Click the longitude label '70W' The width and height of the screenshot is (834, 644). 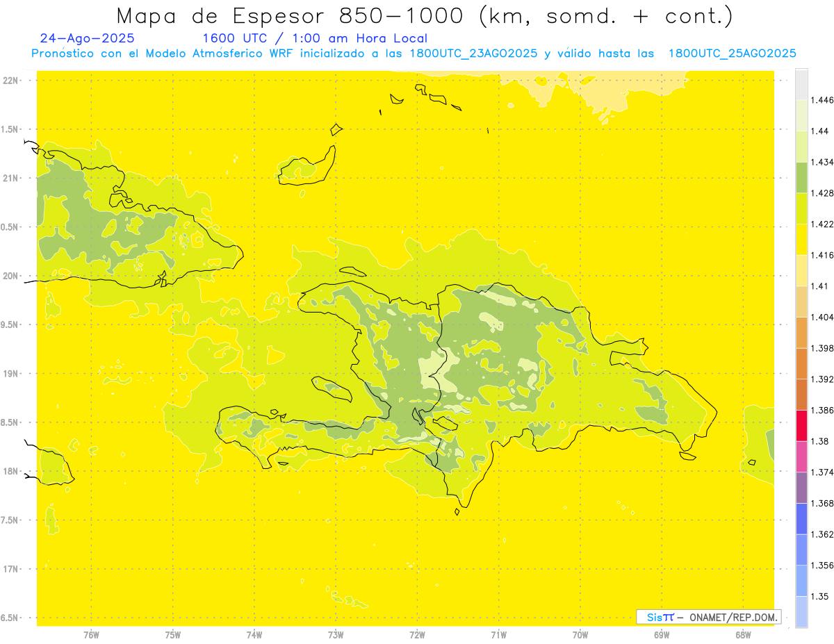[580, 634]
